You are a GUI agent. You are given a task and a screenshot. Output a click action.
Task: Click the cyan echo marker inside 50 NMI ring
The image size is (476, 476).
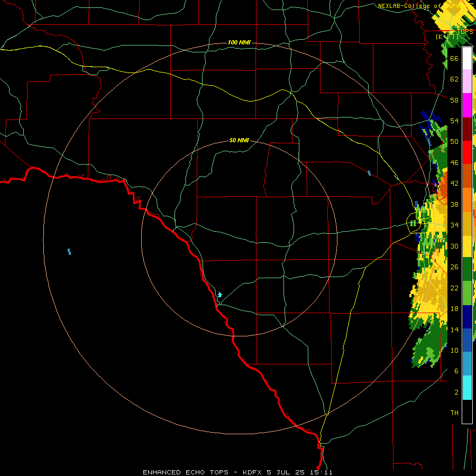click(x=220, y=295)
